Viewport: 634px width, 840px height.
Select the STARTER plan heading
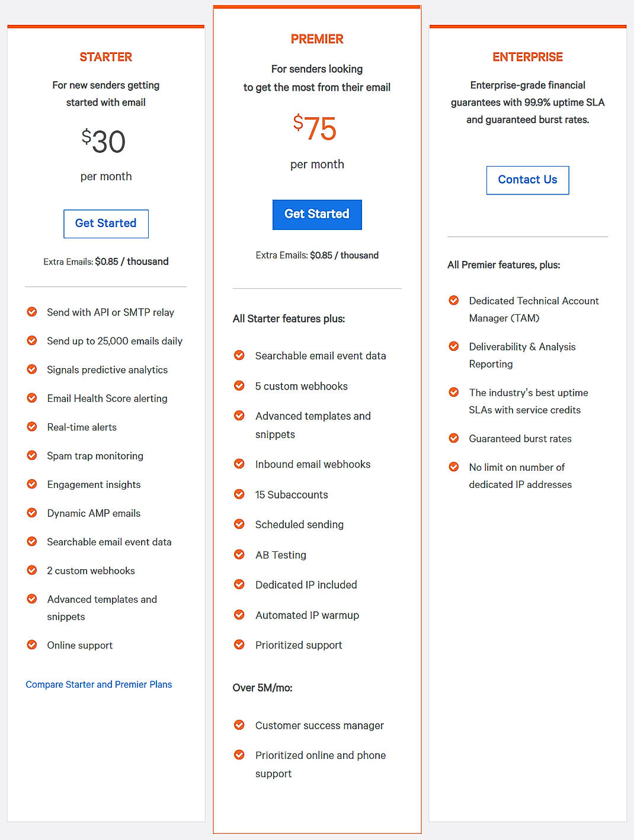[105, 57]
